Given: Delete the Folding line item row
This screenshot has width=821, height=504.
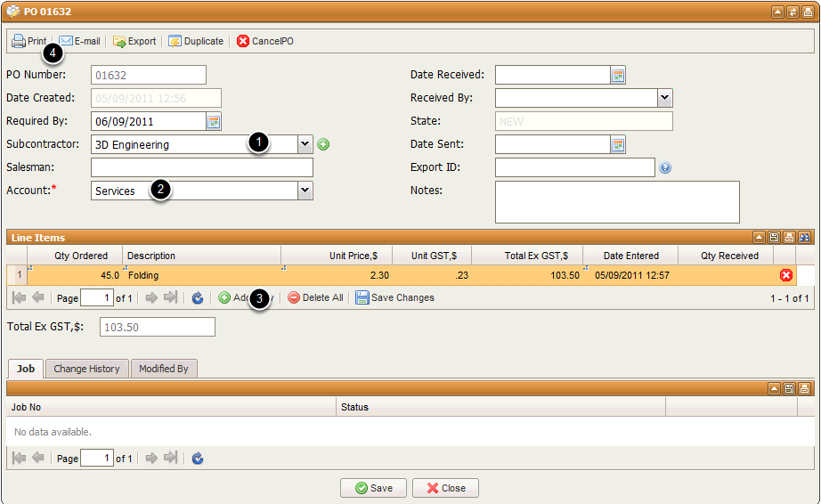Looking at the screenshot, I should pos(785,275).
